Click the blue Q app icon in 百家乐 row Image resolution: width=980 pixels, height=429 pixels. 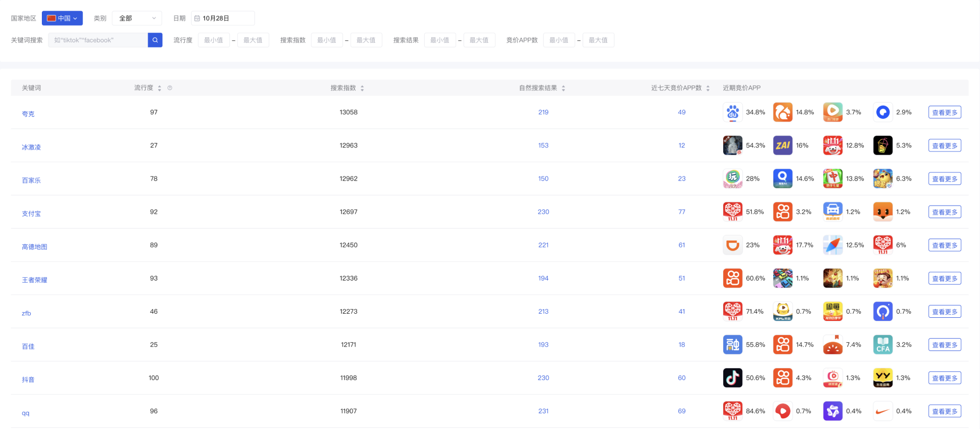782,179
